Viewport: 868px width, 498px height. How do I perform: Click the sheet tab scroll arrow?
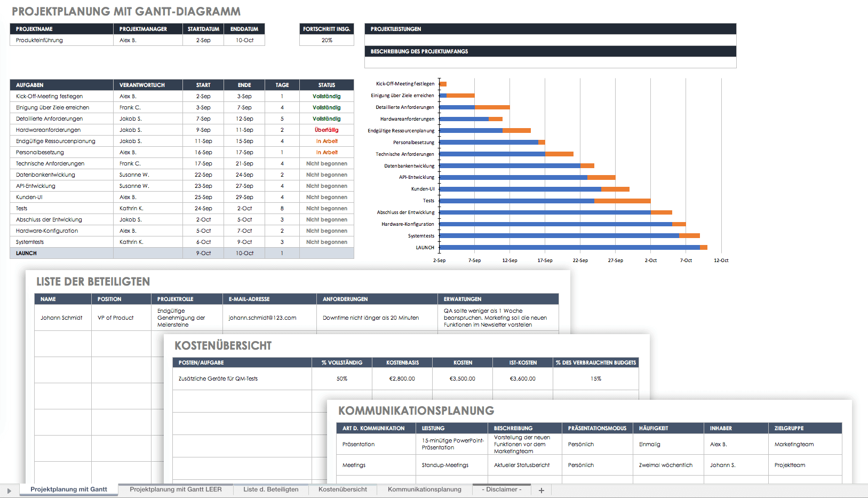click(9, 490)
